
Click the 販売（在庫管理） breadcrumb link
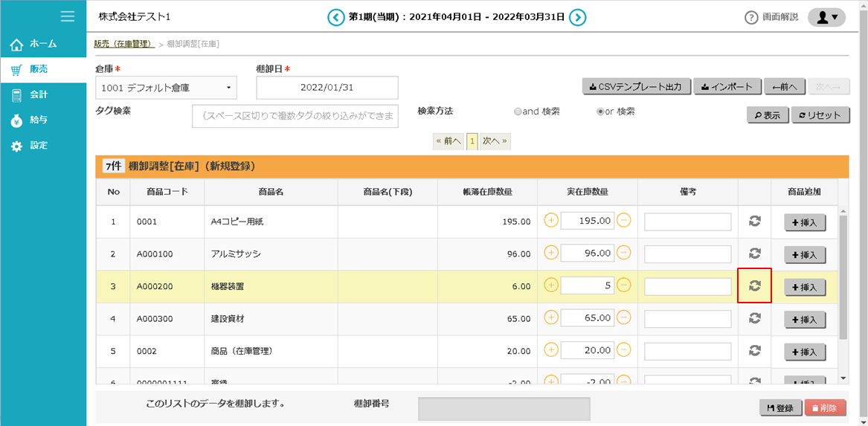(124, 45)
